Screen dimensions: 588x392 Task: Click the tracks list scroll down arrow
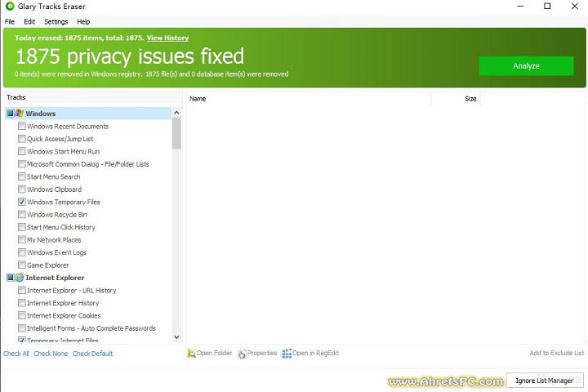[176, 336]
